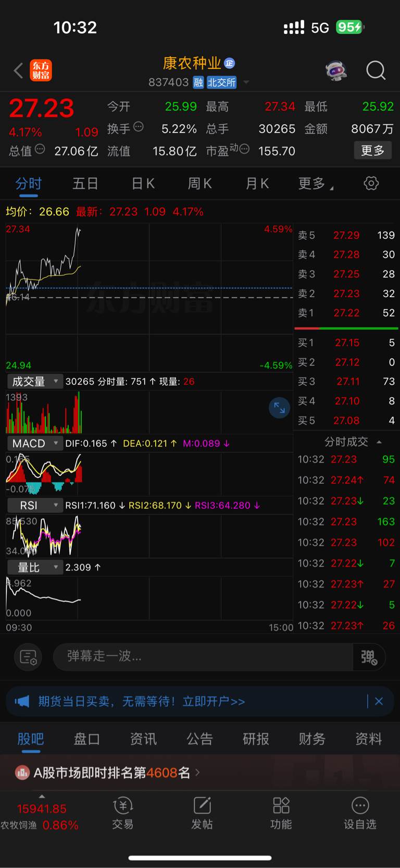This screenshot has height=868, width=400.
Task: Expand 农牧饲渔 index panel arrow
Action: [x=42, y=797]
